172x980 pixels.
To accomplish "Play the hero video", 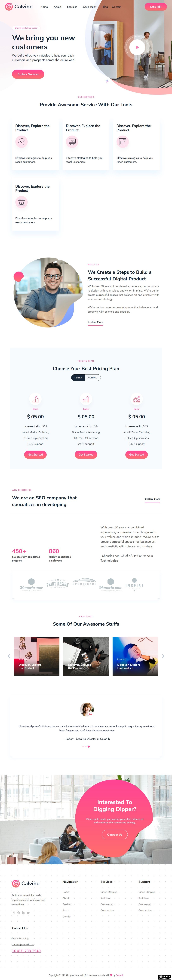I will click(137, 48).
